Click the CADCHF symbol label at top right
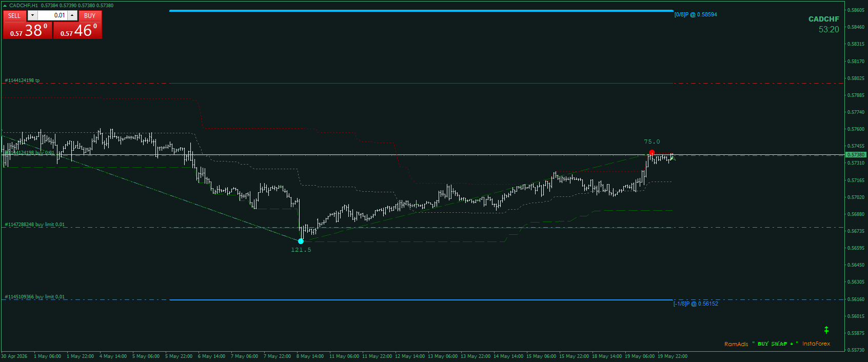The width and height of the screenshot is (868, 362). [x=824, y=19]
